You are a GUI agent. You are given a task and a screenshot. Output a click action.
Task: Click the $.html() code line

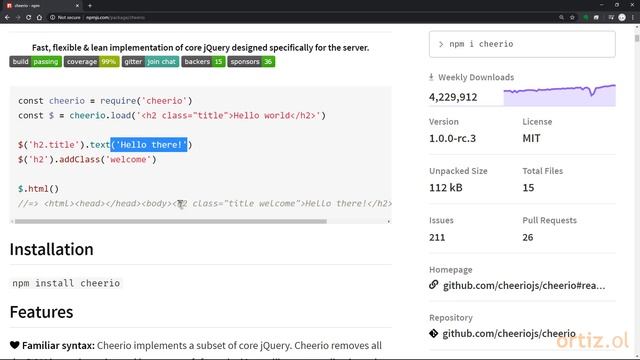coord(38,189)
